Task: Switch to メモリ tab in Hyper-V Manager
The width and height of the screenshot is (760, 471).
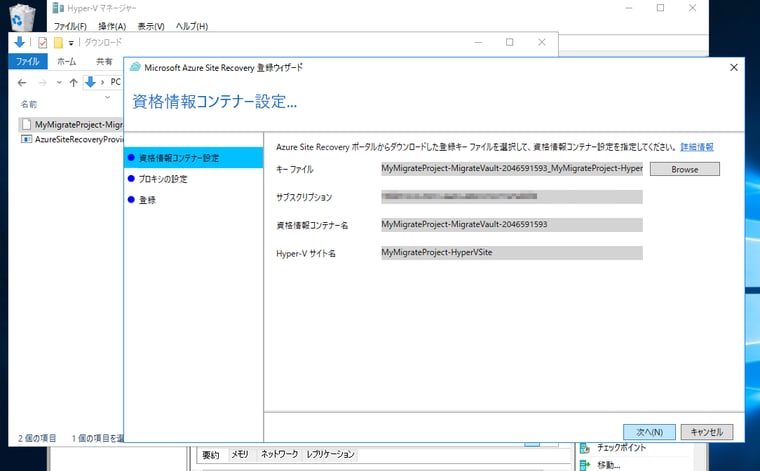Action: (239, 455)
